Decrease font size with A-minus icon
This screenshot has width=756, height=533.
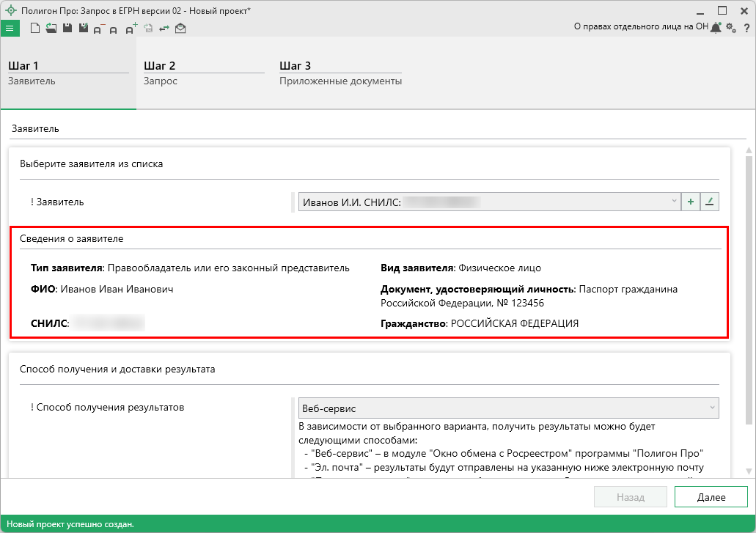pos(99,29)
